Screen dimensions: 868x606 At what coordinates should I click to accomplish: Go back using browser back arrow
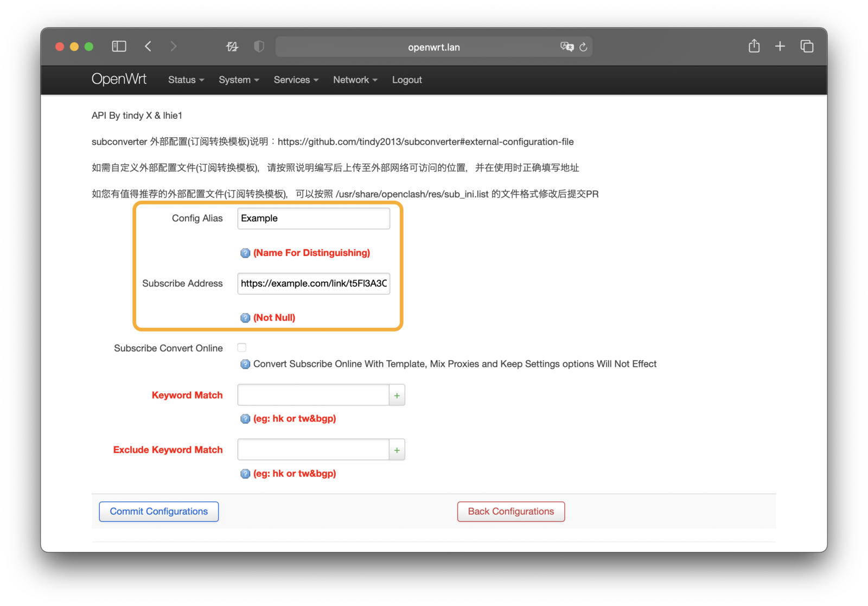(148, 47)
